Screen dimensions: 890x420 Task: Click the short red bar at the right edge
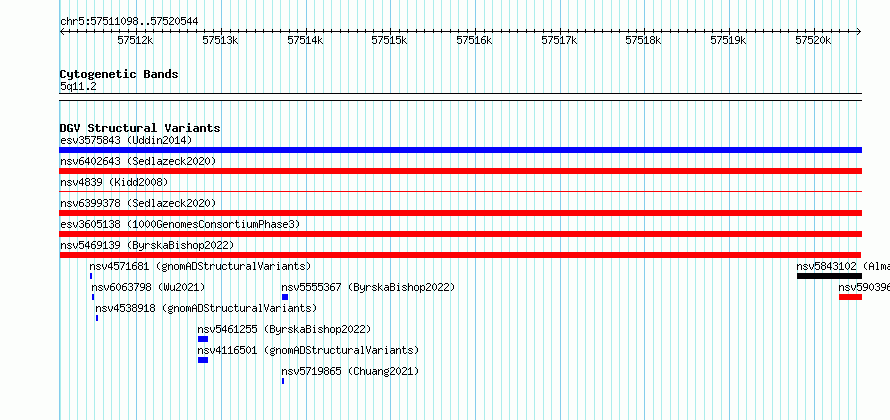click(850, 297)
